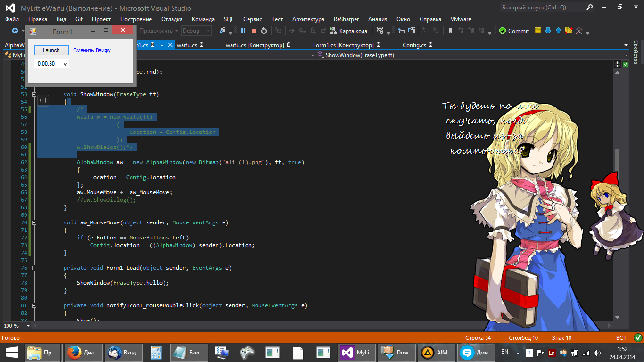Open the ReSharper menu
The image size is (644, 362).
click(x=346, y=19)
